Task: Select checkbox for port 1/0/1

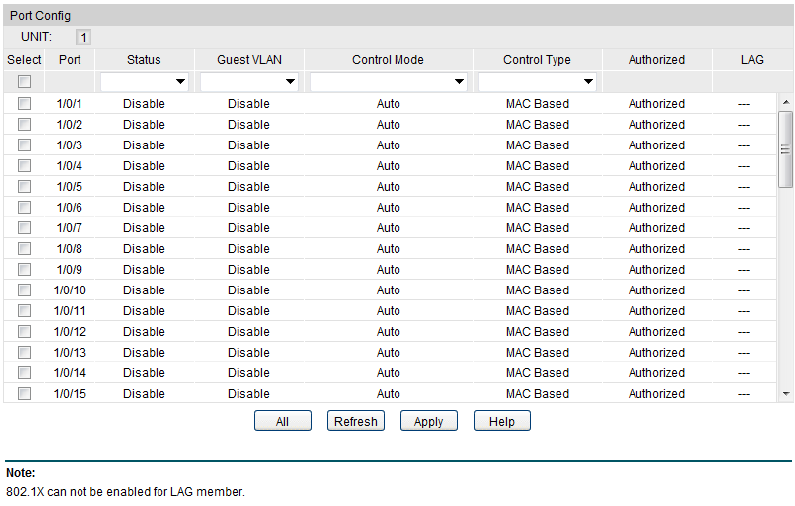Action: (24, 104)
